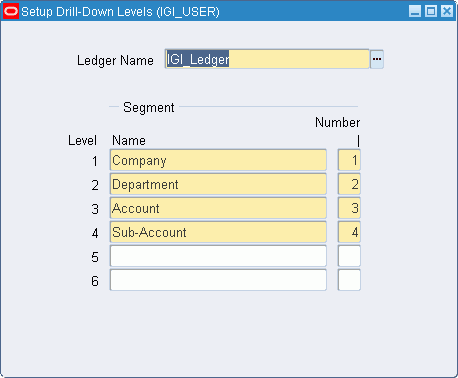Click the level 2 row label
458x378 pixels.
click(x=95, y=185)
